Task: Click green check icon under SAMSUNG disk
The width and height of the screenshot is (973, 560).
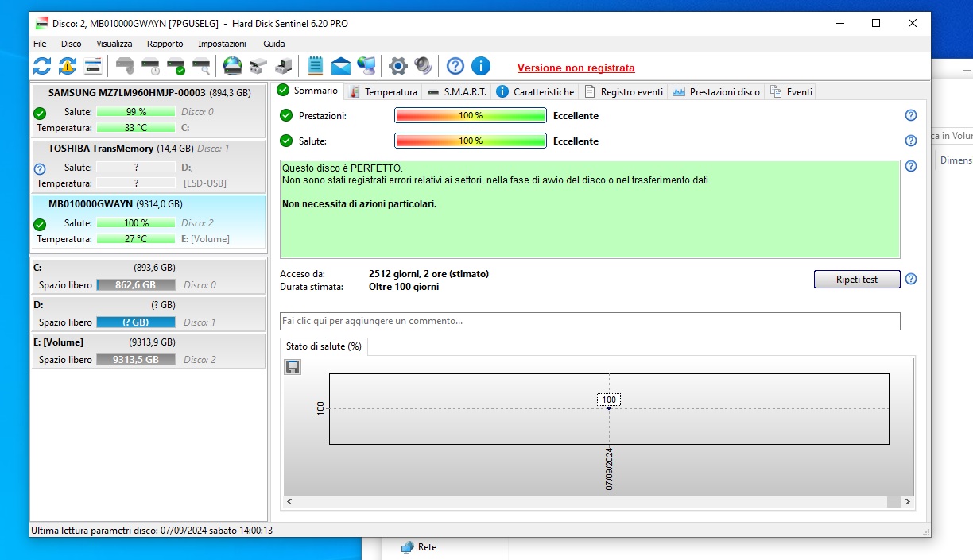Action: pyautogui.click(x=40, y=114)
